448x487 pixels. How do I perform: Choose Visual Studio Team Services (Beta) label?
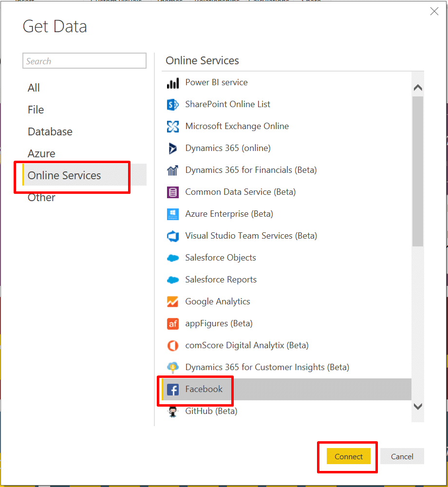click(x=251, y=236)
